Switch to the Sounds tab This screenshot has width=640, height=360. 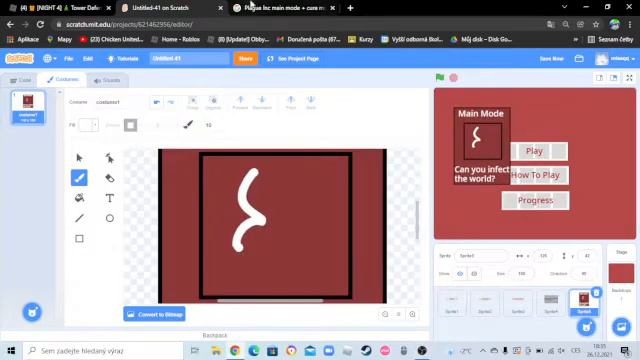[107, 80]
